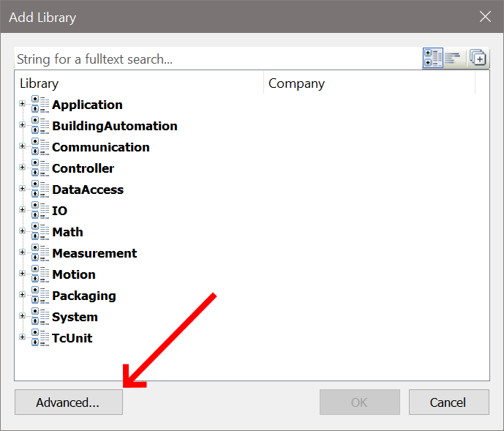Click the fulltext search field
504x431 pixels.
pos(216,59)
